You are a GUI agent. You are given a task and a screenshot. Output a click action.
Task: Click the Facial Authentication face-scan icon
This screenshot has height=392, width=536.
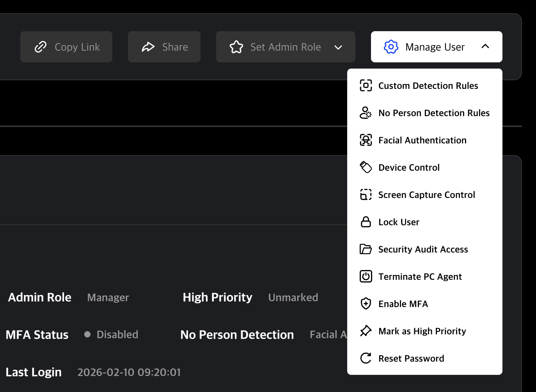(366, 140)
